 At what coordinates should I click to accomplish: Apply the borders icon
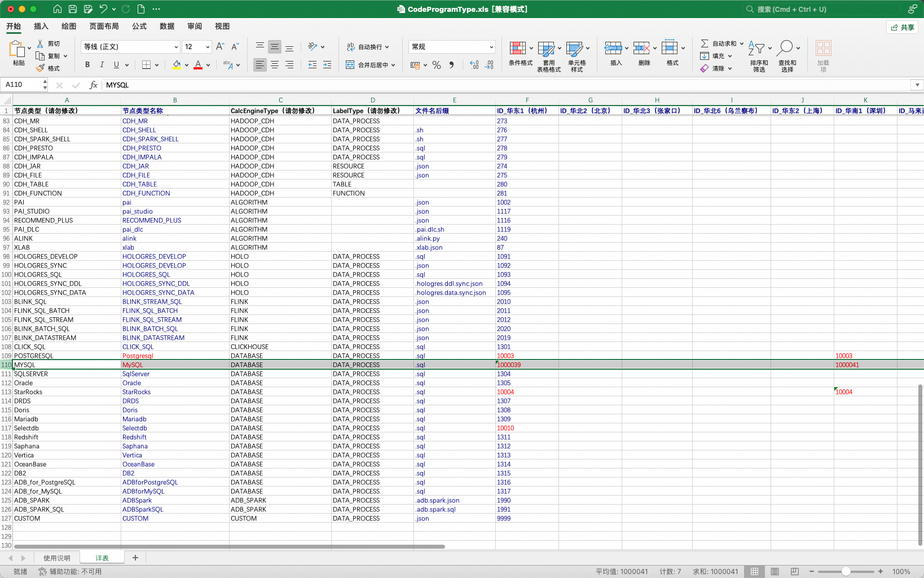pyautogui.click(x=146, y=65)
